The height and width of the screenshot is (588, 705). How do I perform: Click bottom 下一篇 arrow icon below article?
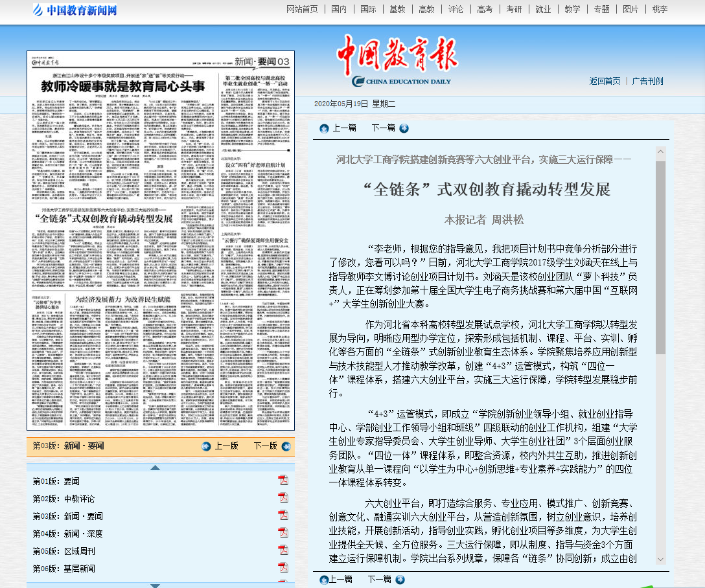point(400,580)
